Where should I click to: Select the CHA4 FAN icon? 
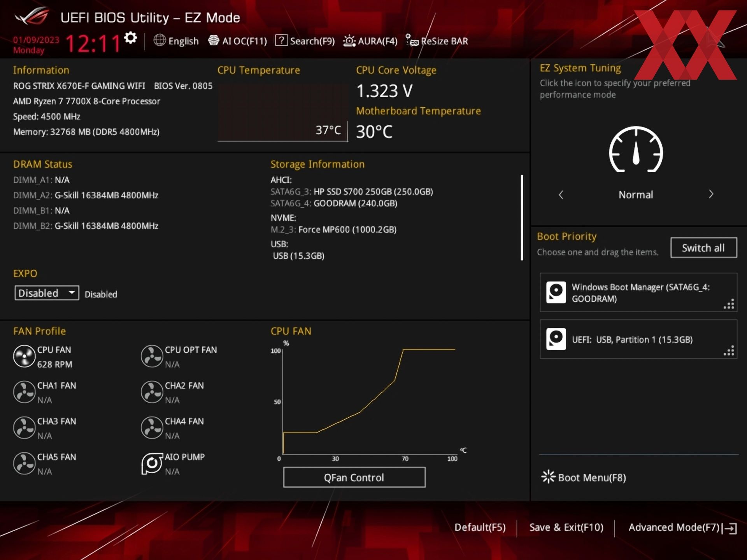[x=152, y=428]
